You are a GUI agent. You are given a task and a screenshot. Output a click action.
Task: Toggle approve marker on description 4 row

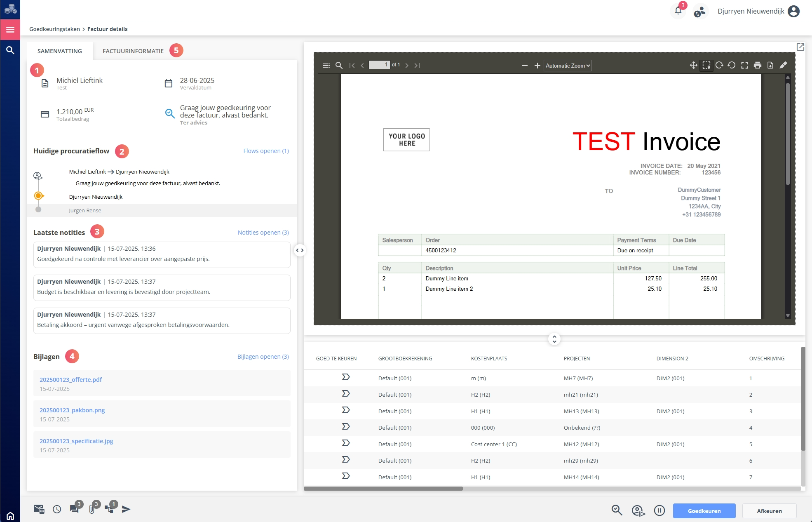coord(345,427)
